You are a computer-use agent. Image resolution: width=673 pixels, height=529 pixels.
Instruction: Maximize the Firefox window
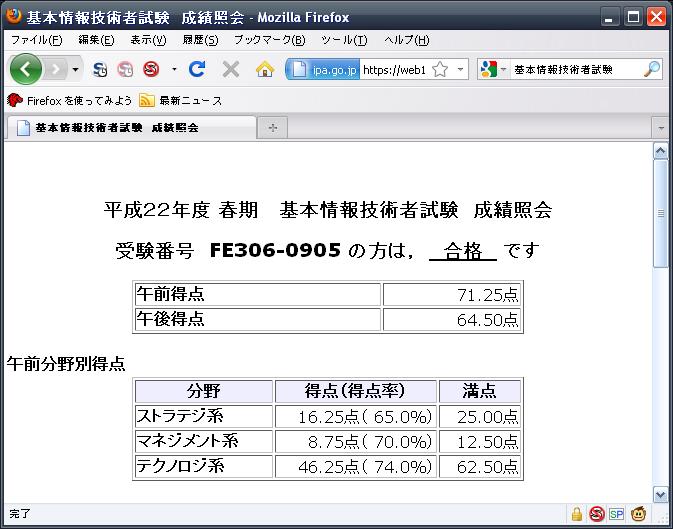pos(633,17)
